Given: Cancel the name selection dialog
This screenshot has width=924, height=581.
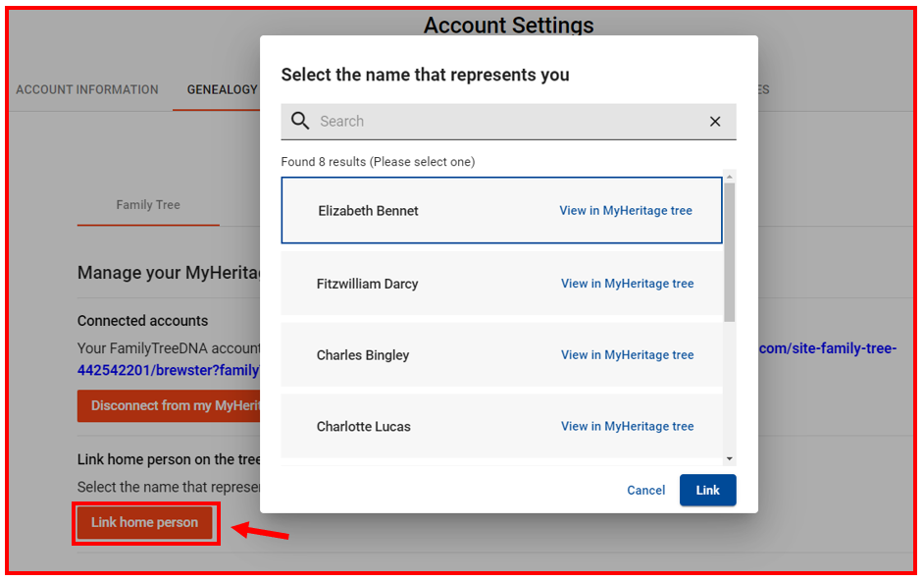Looking at the screenshot, I should point(645,490).
